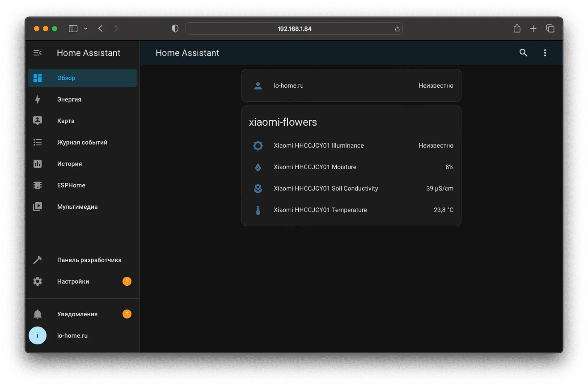Viewport: 588px width, 386px height.
Task: Collapse the sidebar with the hamburger icon
Action: point(38,53)
